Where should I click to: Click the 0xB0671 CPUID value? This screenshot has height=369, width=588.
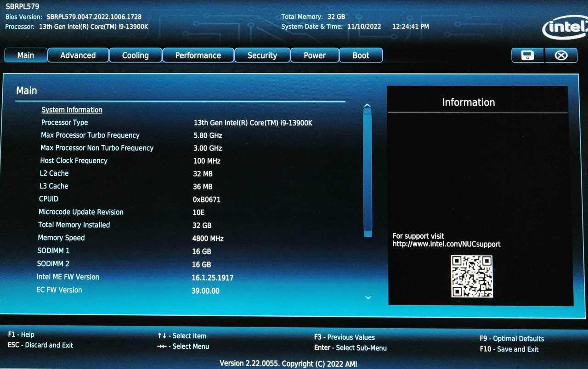(x=207, y=200)
